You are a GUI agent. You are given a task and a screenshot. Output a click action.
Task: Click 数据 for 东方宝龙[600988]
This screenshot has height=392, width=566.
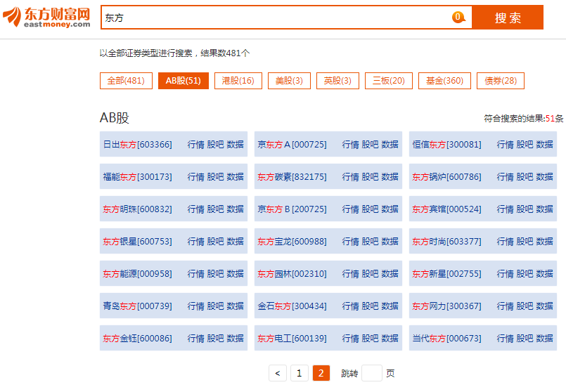point(390,241)
